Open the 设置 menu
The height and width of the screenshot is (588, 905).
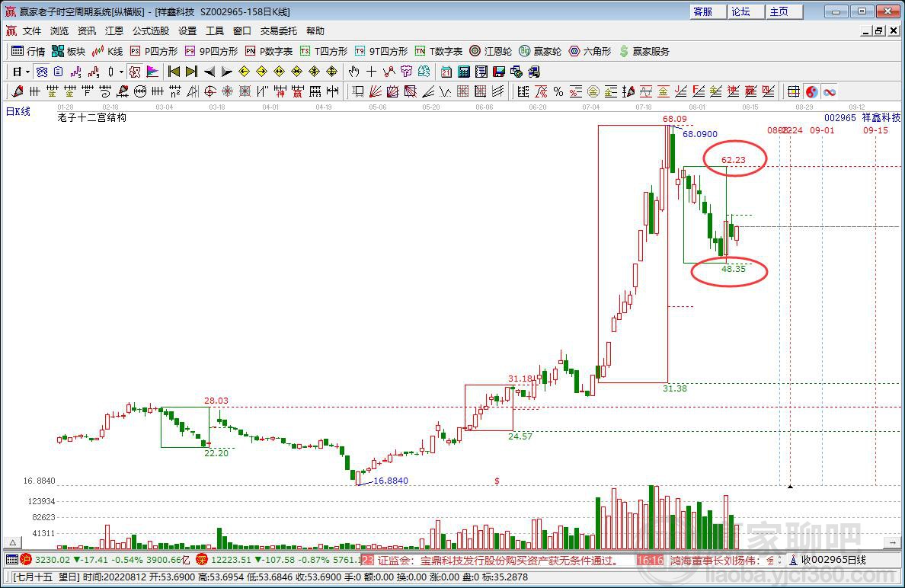(x=187, y=30)
